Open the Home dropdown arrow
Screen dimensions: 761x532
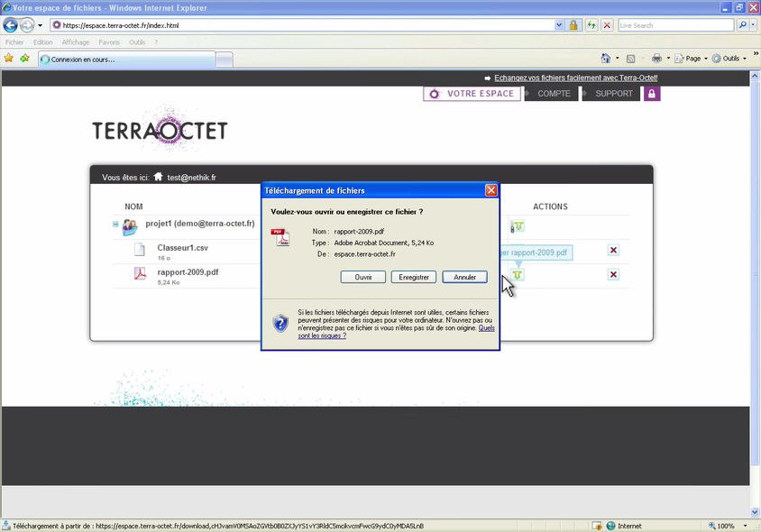(x=618, y=59)
